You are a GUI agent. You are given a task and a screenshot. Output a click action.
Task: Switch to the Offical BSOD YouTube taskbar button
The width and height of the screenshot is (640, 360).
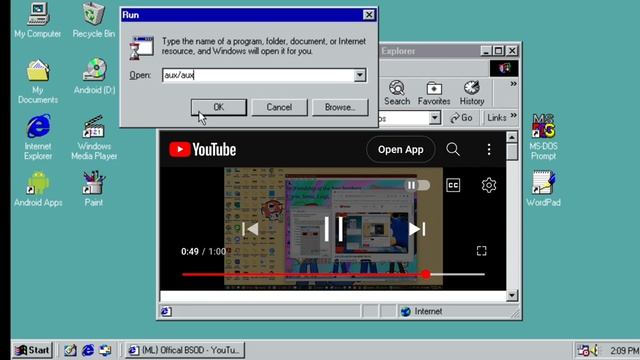click(x=184, y=350)
